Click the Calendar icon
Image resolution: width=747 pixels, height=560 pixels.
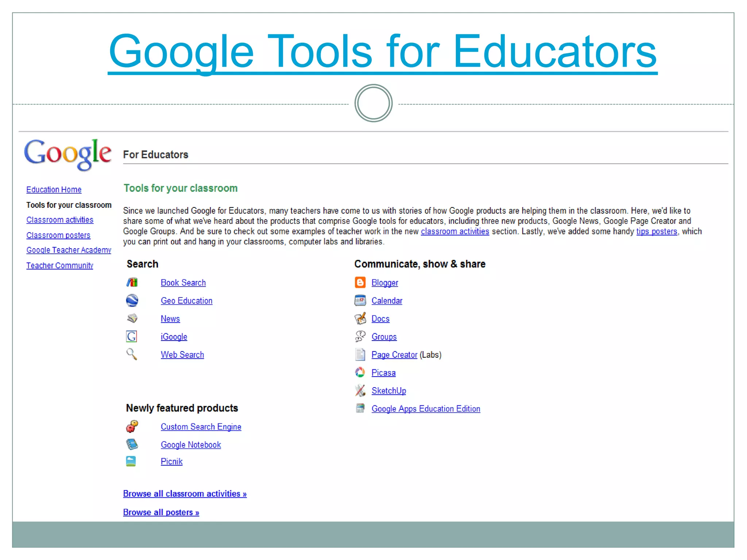point(360,300)
